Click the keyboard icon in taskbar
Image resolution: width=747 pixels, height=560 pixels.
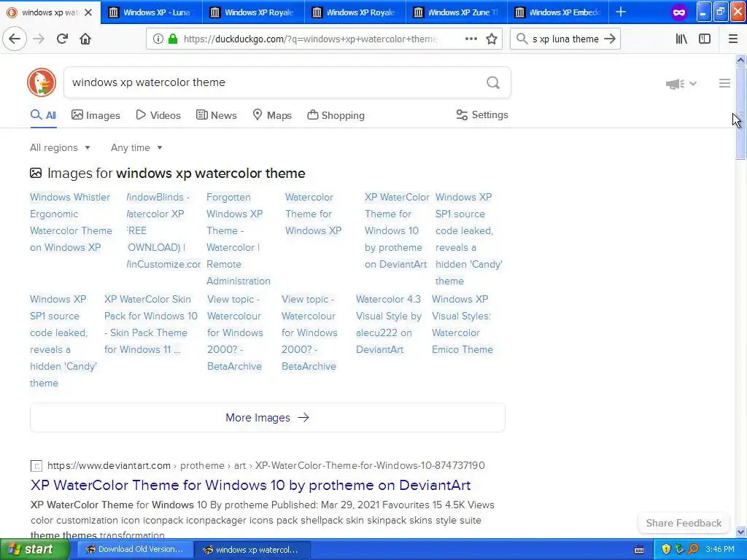[639, 550]
